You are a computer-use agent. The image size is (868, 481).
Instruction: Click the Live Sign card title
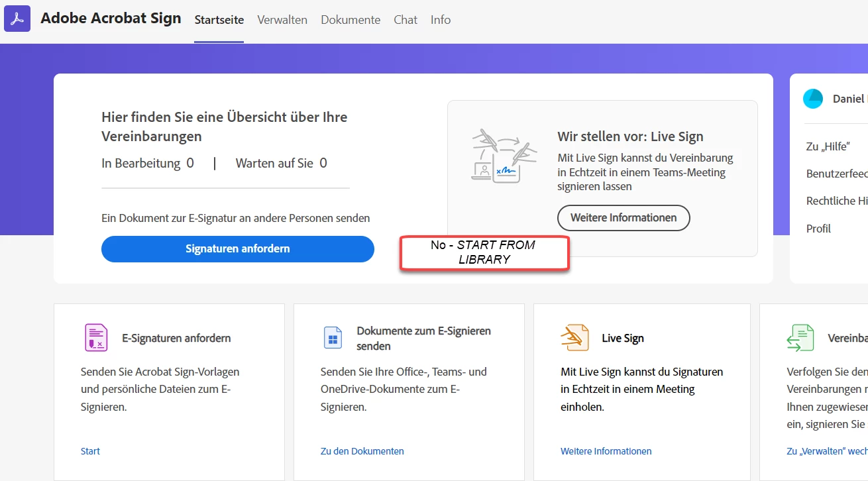(x=623, y=338)
